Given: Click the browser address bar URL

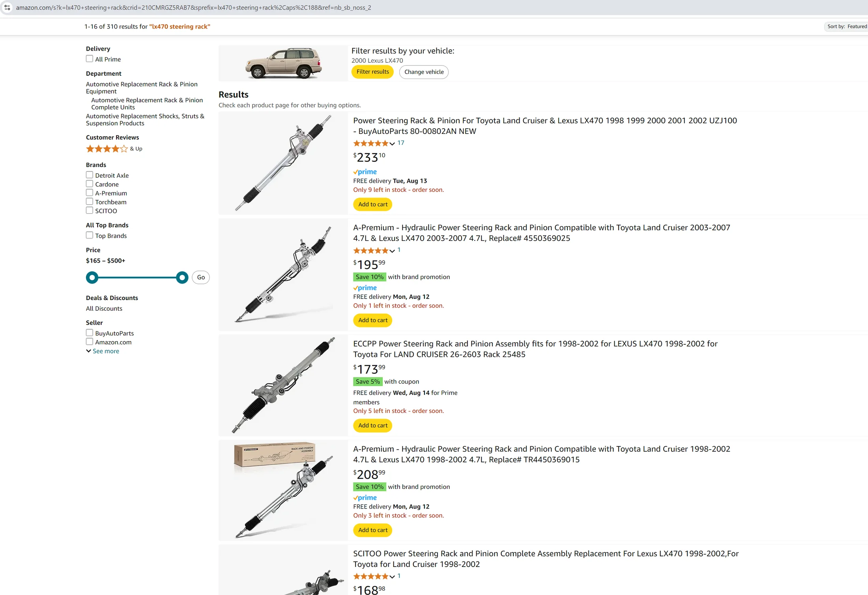Looking at the screenshot, I should pyautogui.click(x=193, y=8).
